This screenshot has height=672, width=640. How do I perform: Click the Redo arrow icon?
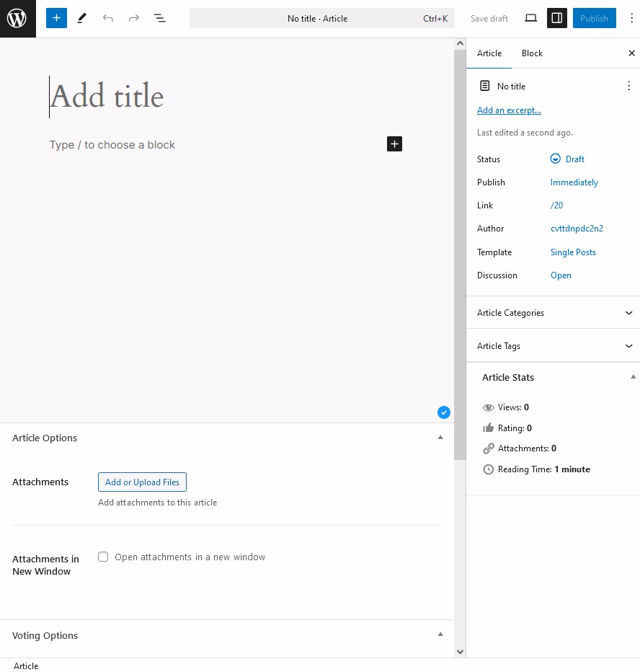[134, 18]
